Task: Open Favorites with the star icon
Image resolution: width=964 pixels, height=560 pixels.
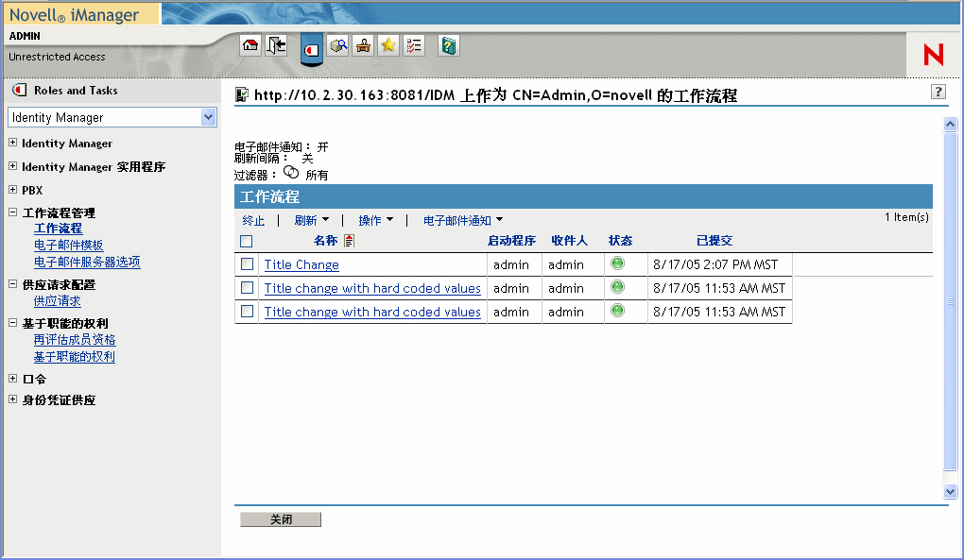Action: click(387, 45)
